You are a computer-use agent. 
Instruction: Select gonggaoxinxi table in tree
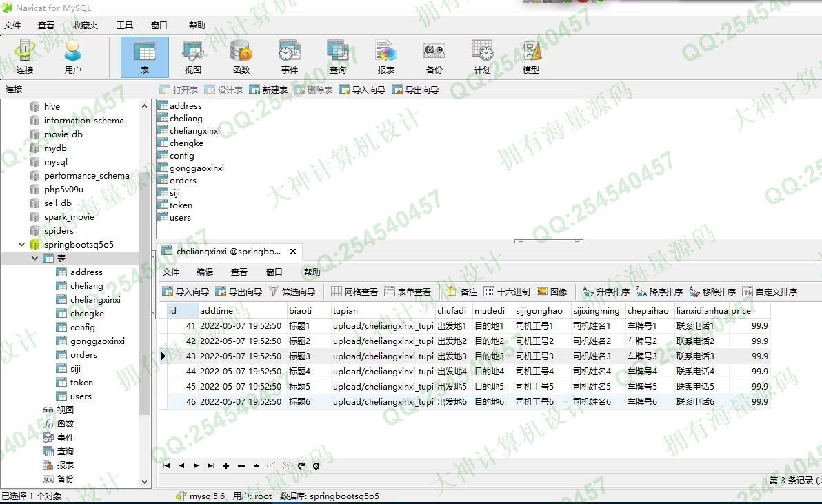tap(97, 341)
